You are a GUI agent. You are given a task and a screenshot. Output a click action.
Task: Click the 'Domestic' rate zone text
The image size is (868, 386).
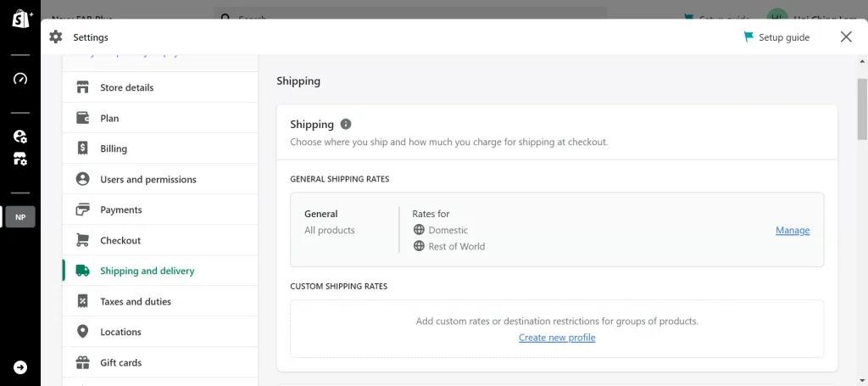448,230
